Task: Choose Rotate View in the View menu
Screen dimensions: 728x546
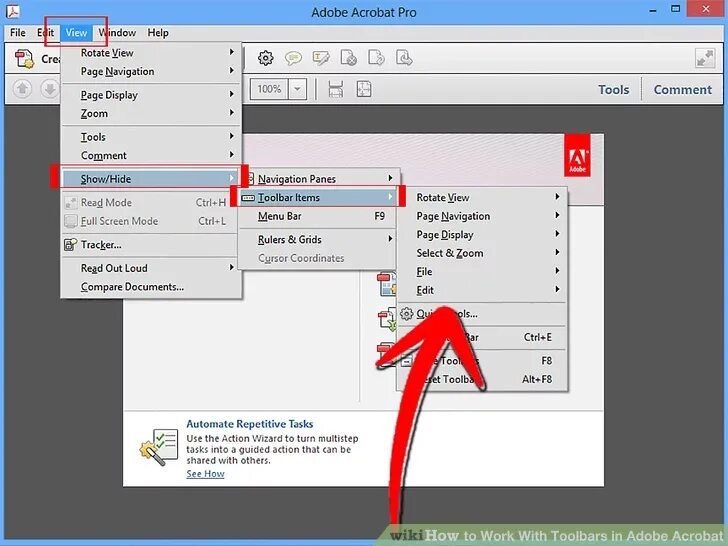Action: [151, 53]
